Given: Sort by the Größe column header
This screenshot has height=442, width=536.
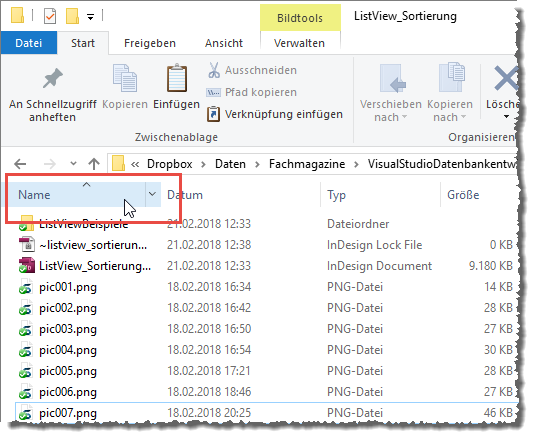Looking at the screenshot, I should (463, 195).
